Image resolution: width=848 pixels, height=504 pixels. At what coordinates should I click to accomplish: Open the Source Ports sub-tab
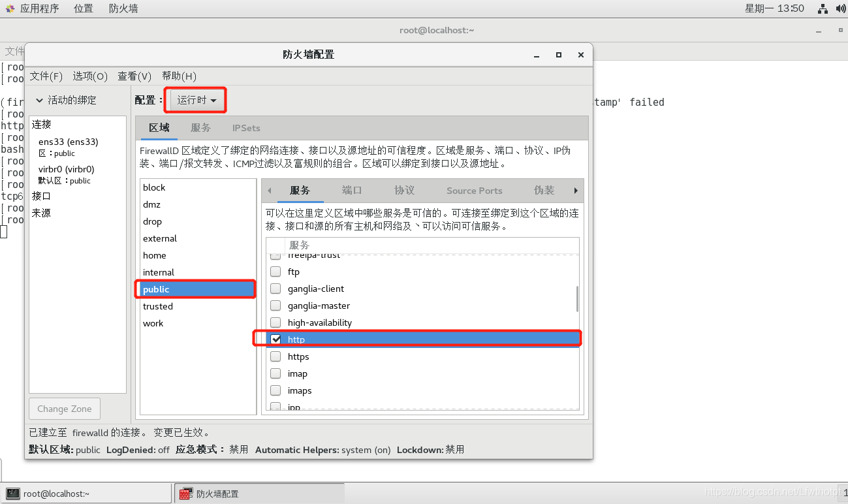coord(475,191)
